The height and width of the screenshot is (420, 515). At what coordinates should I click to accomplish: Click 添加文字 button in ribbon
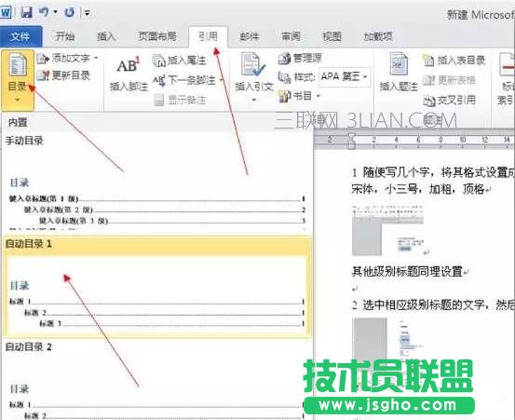click(64, 59)
